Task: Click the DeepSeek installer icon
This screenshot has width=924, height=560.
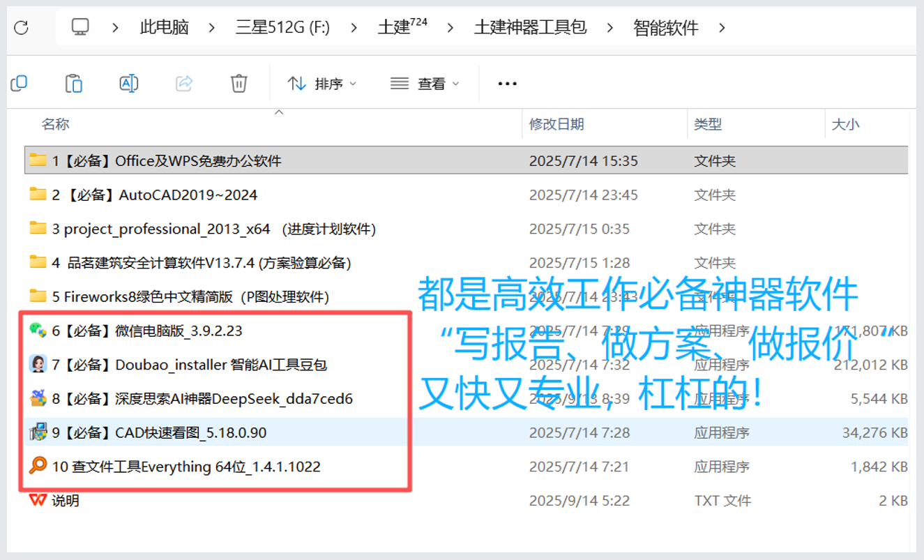Action: tap(38, 398)
